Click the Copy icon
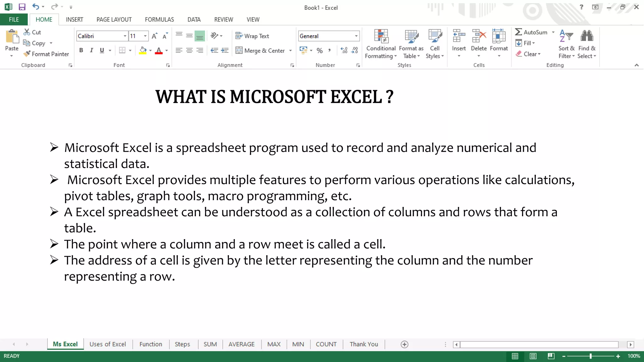The width and height of the screenshot is (644, 362). click(x=27, y=43)
